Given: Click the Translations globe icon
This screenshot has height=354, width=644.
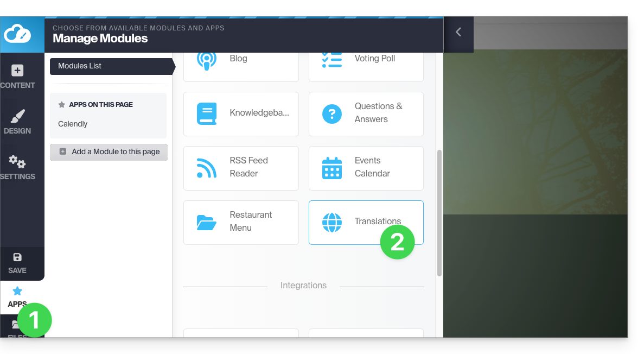Looking at the screenshot, I should 332,223.
